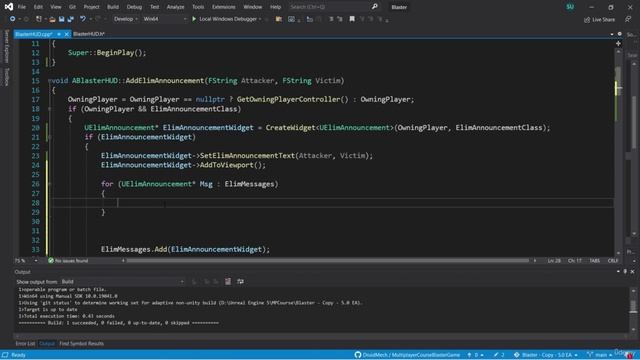The image size is (640, 360).
Task: Click the pending changes pencil indicator
Action: point(499,355)
